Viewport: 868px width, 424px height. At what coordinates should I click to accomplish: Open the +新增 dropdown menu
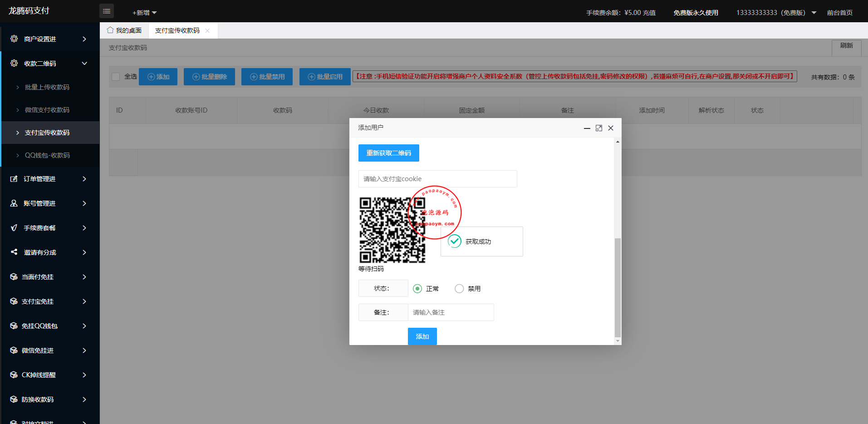(x=144, y=13)
